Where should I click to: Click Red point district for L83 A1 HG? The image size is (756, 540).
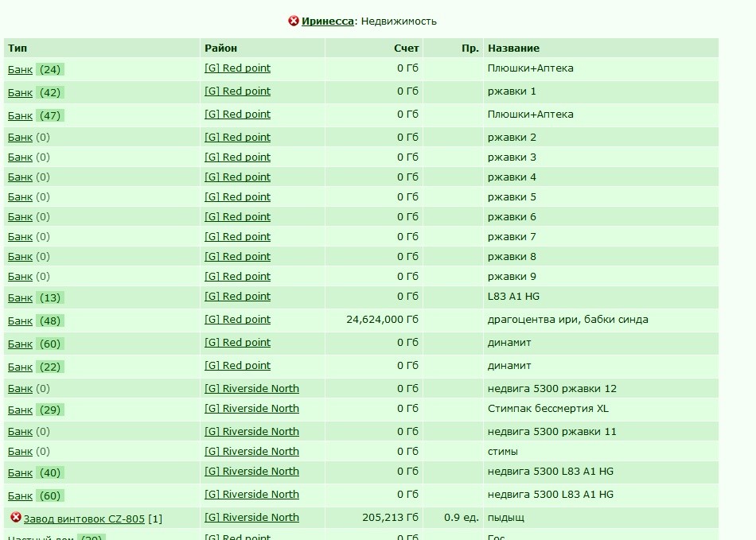click(x=237, y=297)
